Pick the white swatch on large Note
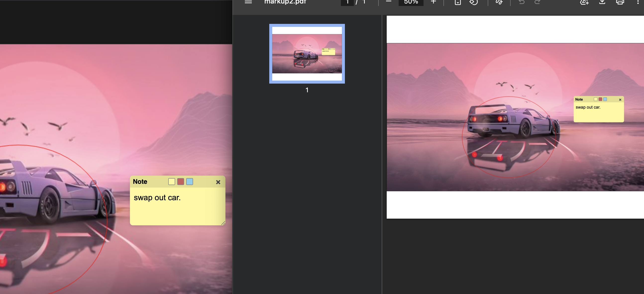This screenshot has height=294, width=644. (171, 182)
